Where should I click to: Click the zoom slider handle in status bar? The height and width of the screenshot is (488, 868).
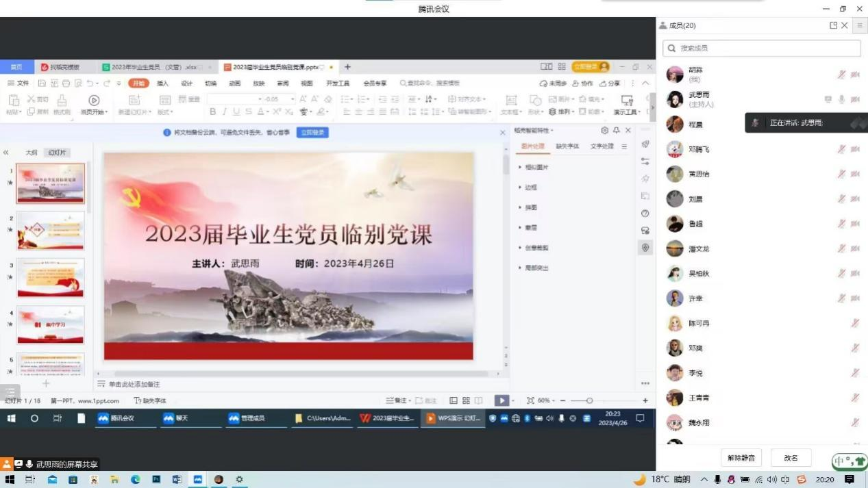coord(589,400)
